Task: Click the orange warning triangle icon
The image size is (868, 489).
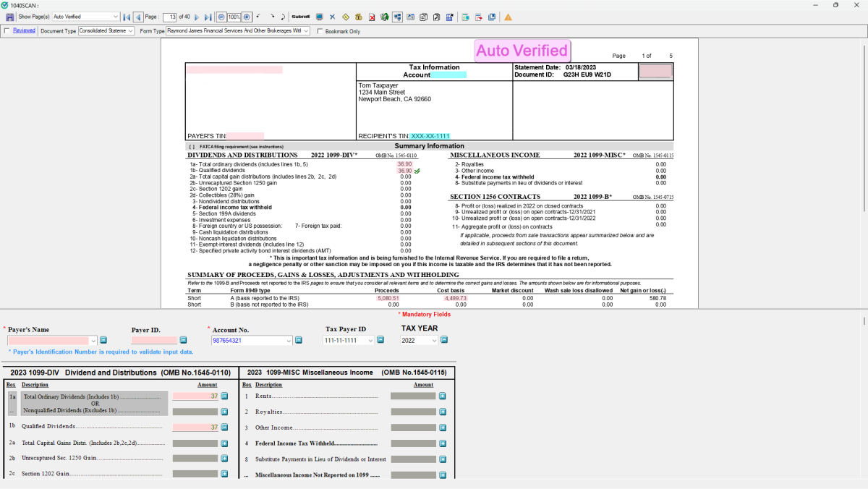Action: coord(508,17)
